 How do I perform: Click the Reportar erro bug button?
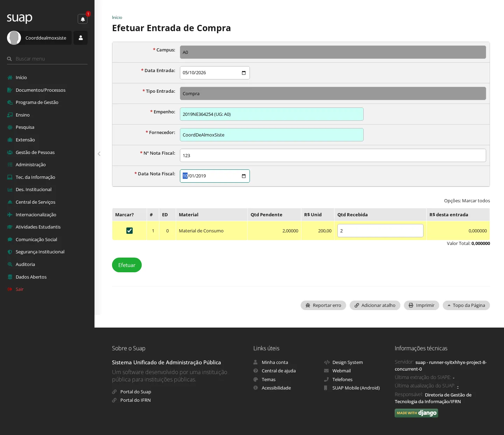click(323, 305)
